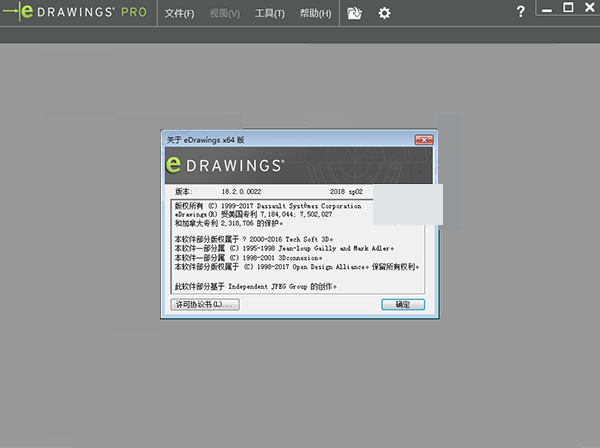Image resolution: width=600 pixels, height=448 pixels.
Task: Click the question mark help icon
Action: 520,11
